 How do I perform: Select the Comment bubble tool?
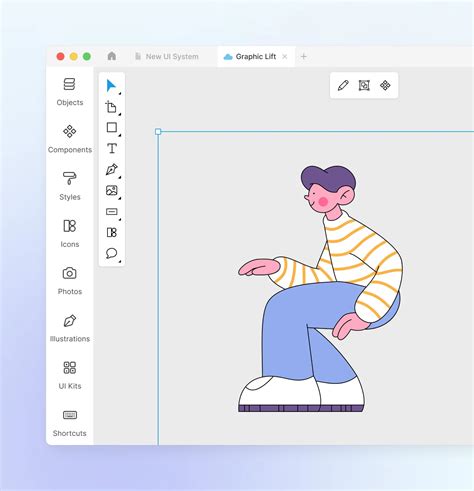tap(111, 253)
